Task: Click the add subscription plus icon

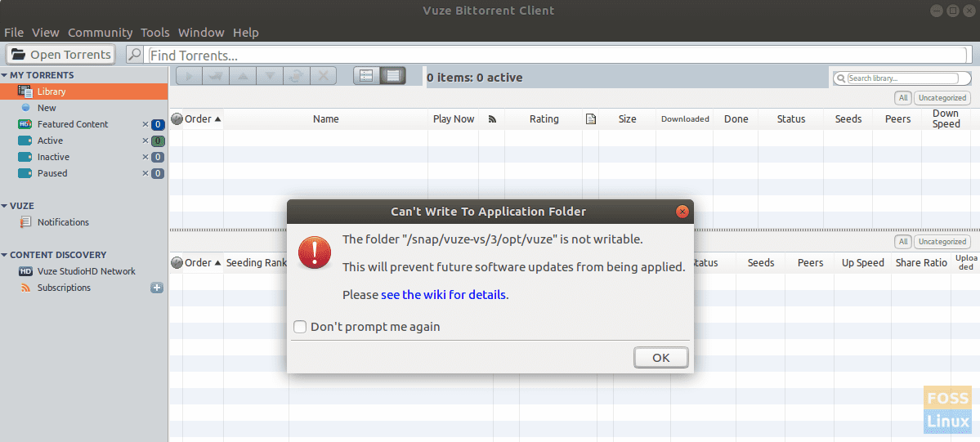Action: (x=157, y=288)
